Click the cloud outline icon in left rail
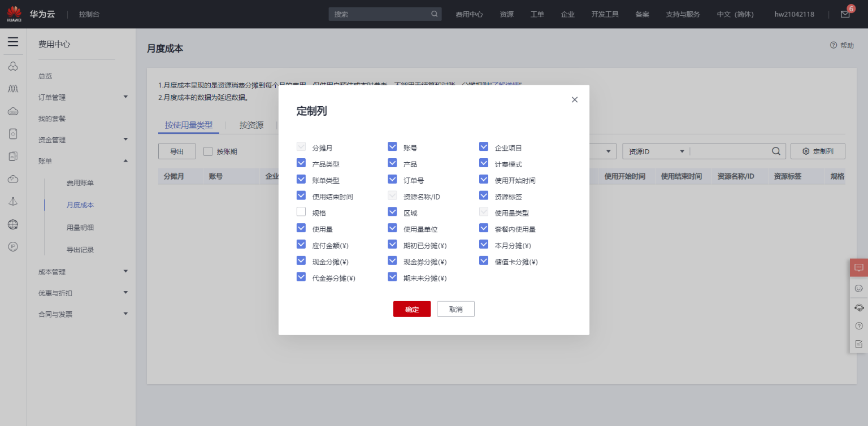Image resolution: width=868 pixels, height=426 pixels. 13,179
